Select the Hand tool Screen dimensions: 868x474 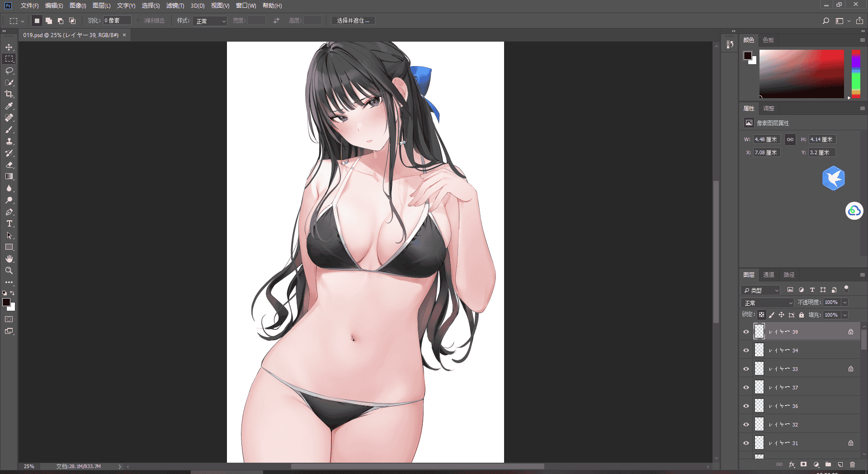point(9,259)
